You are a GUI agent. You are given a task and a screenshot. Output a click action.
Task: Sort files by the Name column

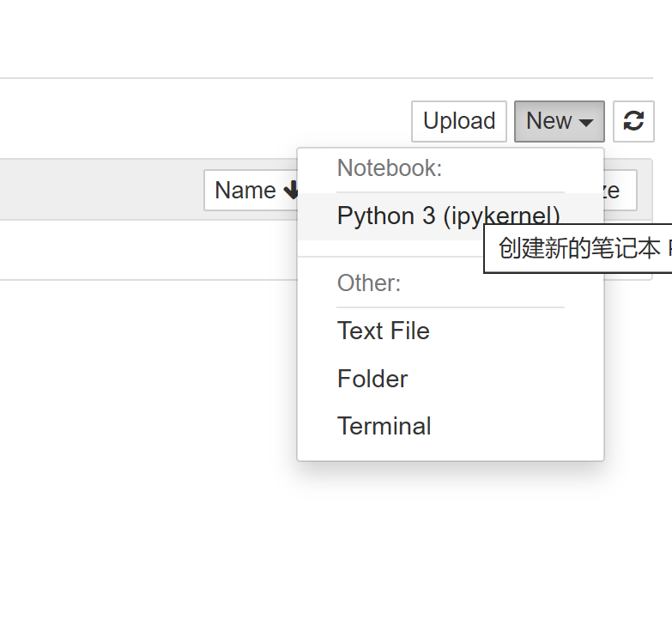point(251,191)
